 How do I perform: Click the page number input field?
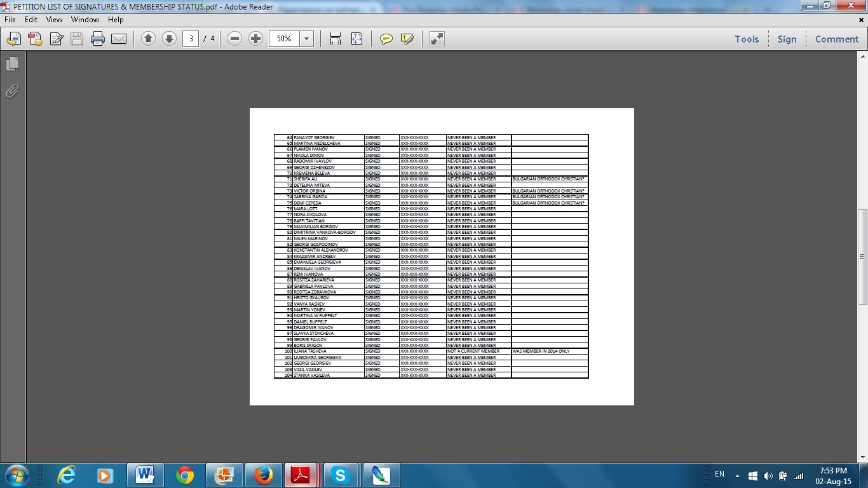191,39
